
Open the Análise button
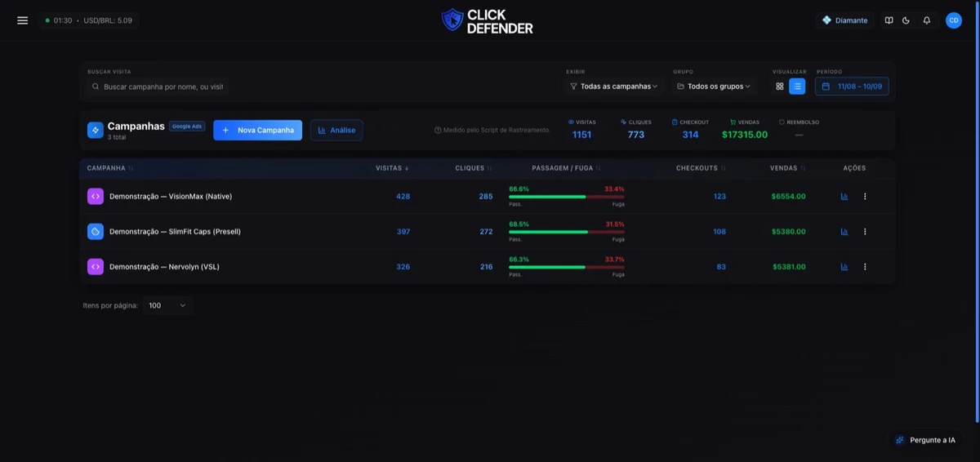click(336, 131)
